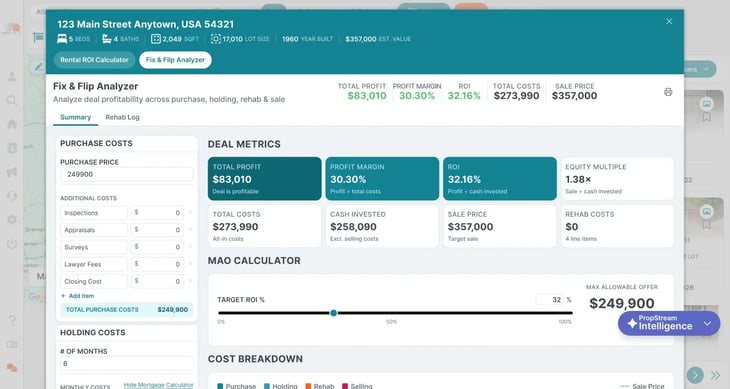View photos of second background listing

[x=707, y=212]
